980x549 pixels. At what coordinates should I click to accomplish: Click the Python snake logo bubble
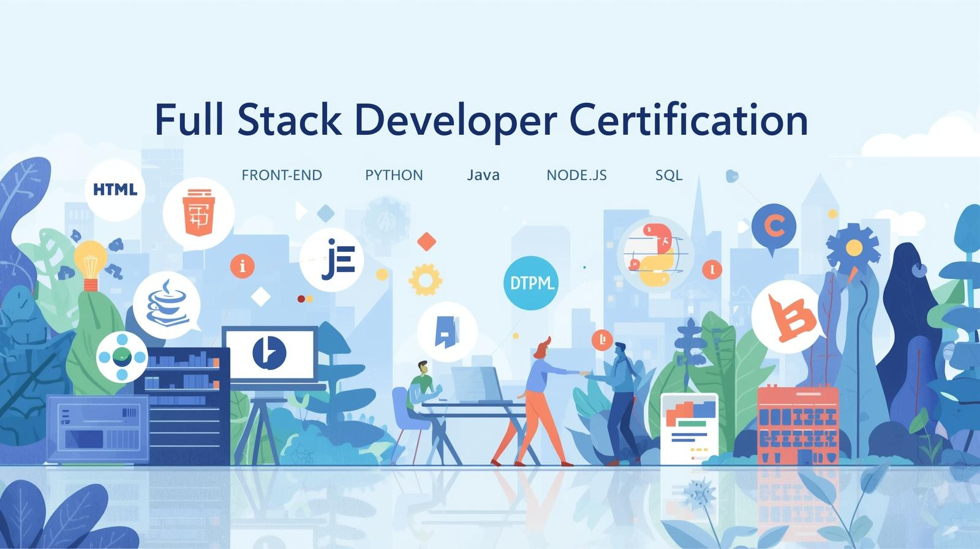click(x=655, y=254)
